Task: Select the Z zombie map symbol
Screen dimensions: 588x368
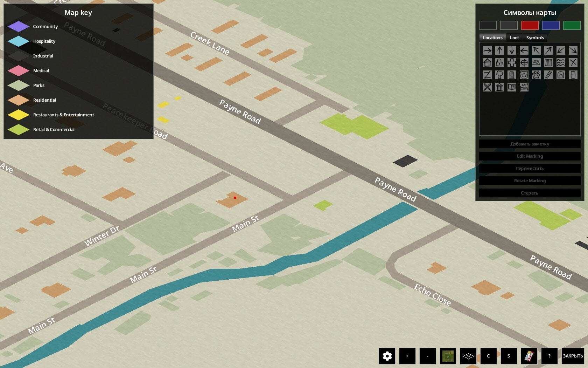Action: pos(487,75)
